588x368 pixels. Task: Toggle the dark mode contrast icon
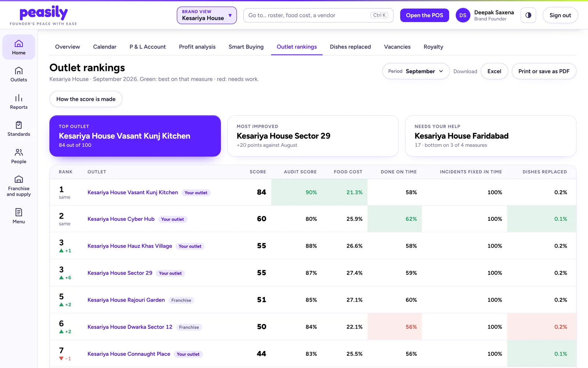click(528, 15)
